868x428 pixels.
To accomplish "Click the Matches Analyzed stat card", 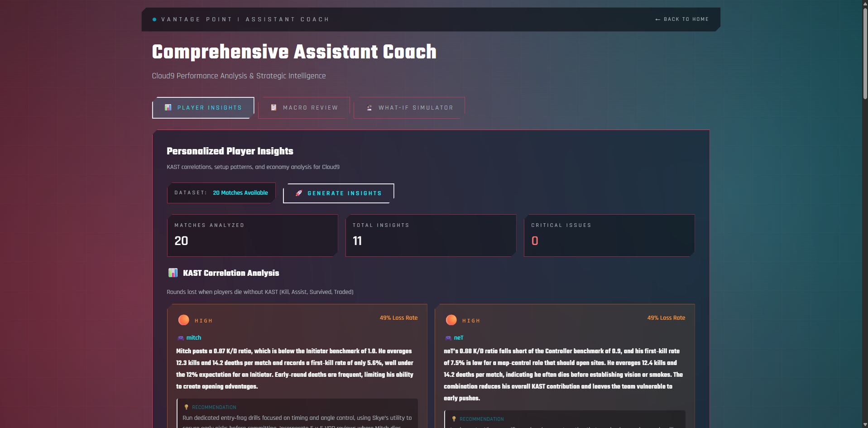I will click(253, 236).
